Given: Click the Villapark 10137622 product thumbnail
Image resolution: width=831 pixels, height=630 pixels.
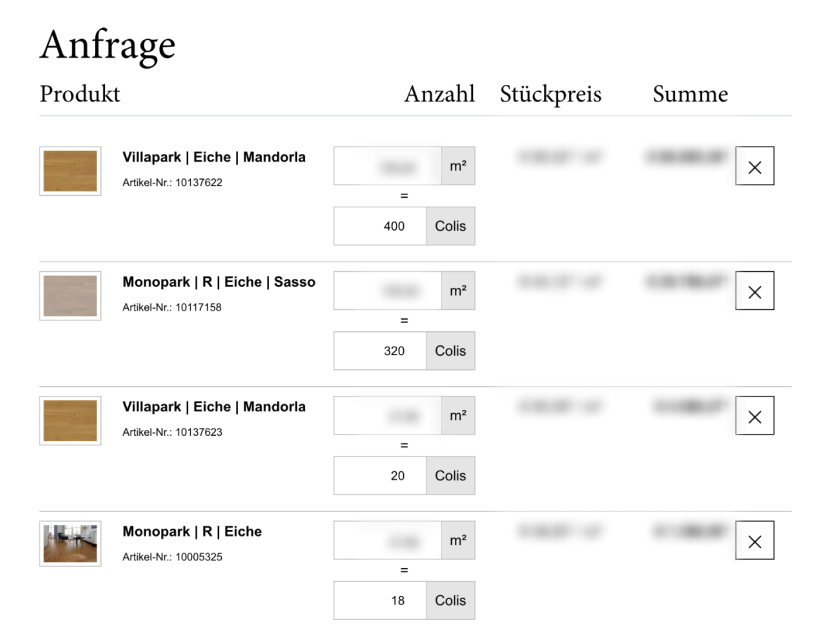Looking at the screenshot, I should pos(70,171).
